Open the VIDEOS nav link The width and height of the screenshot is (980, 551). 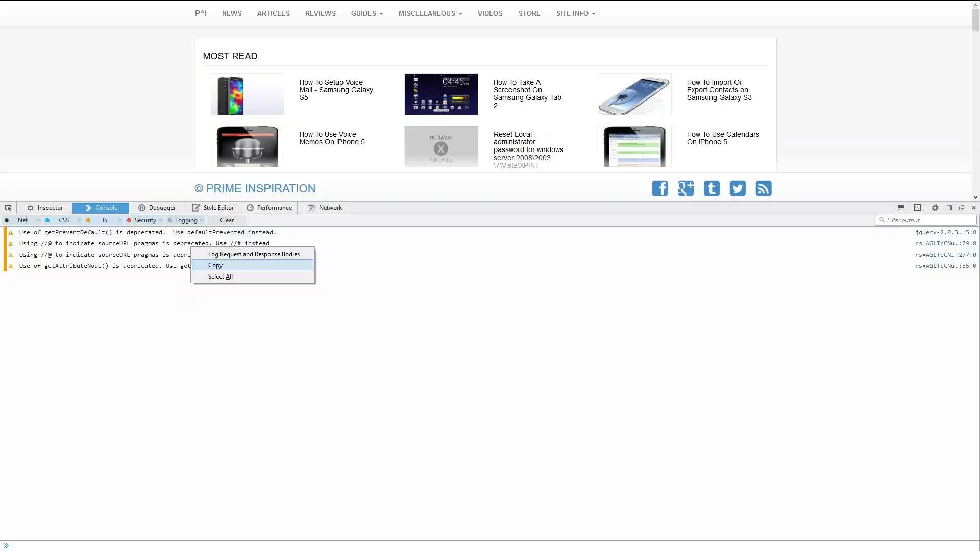pyautogui.click(x=490, y=13)
